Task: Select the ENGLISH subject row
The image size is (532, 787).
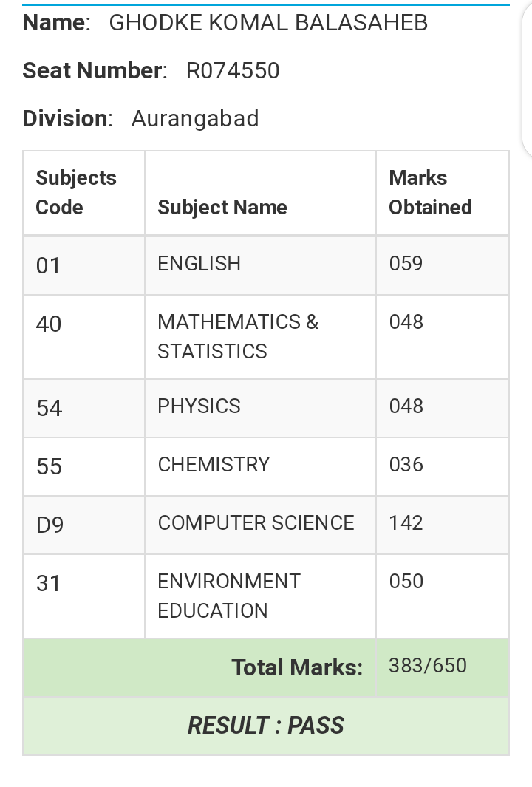Action: coord(266,265)
